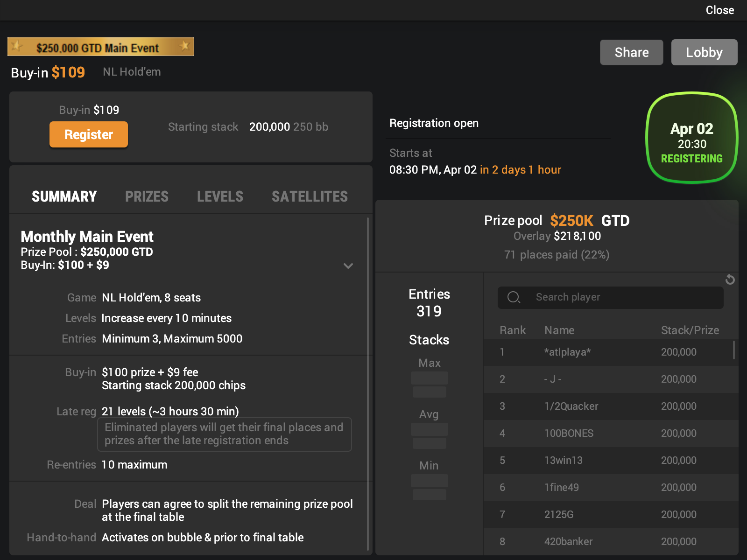
Task: Expand the Monthly Main Event description chevron
Action: (348, 266)
